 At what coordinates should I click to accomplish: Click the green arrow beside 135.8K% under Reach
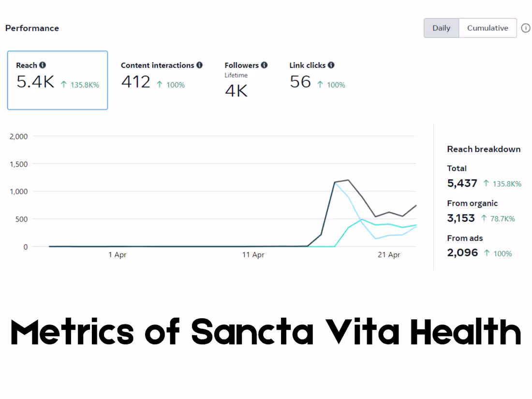point(64,85)
